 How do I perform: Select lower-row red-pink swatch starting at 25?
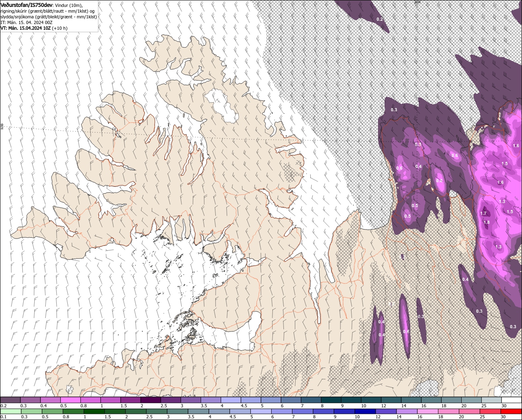point(491,411)
